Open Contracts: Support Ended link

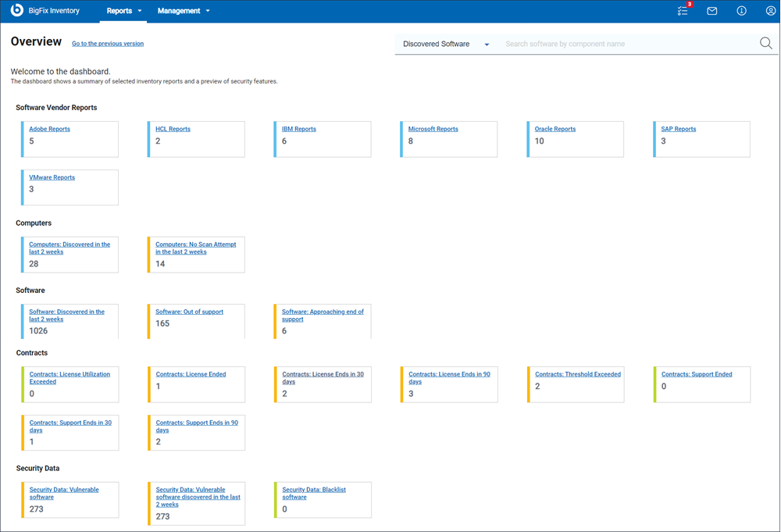pos(697,375)
